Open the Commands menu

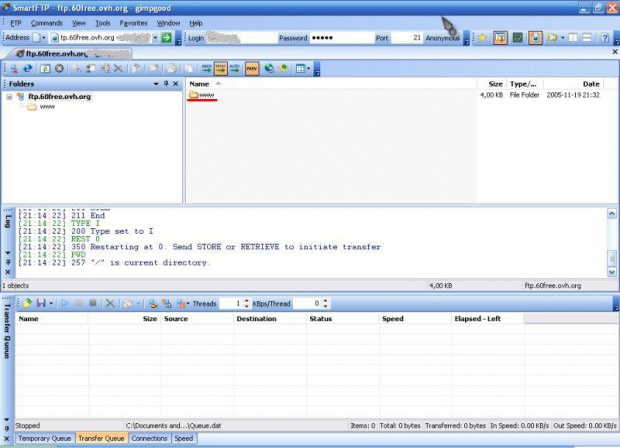[x=47, y=23]
